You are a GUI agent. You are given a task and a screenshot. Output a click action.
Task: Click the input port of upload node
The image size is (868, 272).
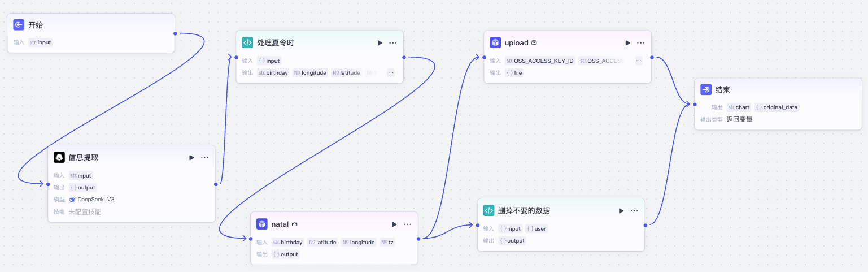[x=484, y=57]
